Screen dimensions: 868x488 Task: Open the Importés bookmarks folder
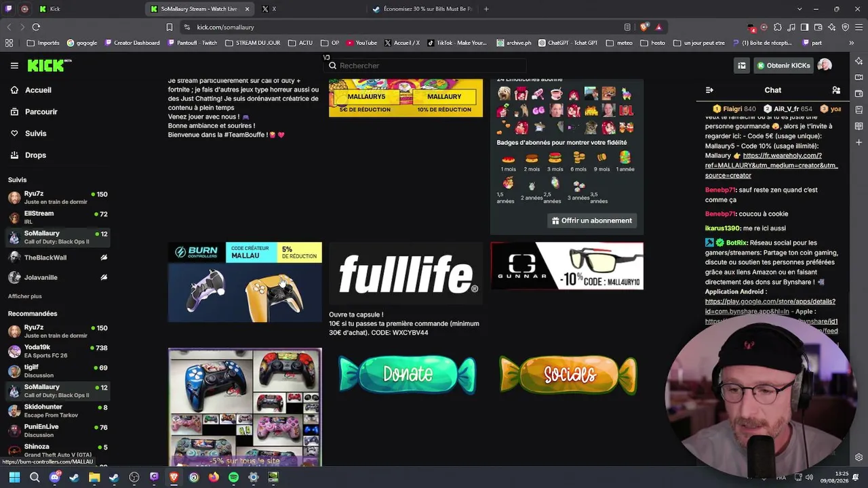43,43
